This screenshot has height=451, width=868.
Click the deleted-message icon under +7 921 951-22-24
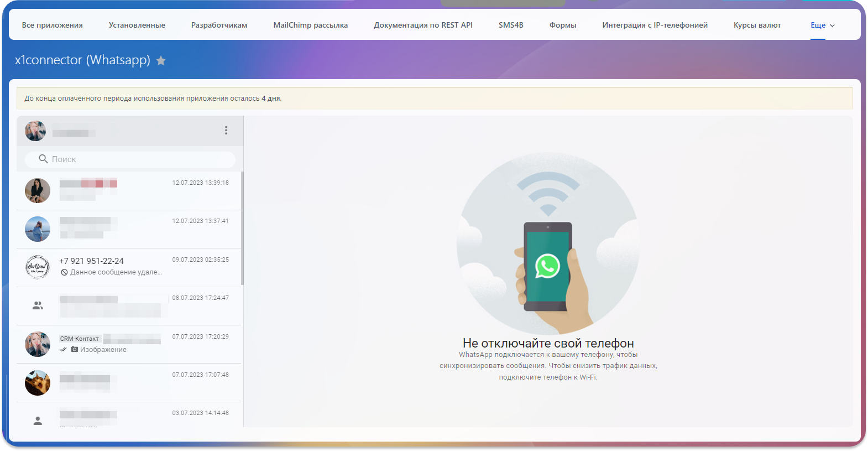point(64,272)
